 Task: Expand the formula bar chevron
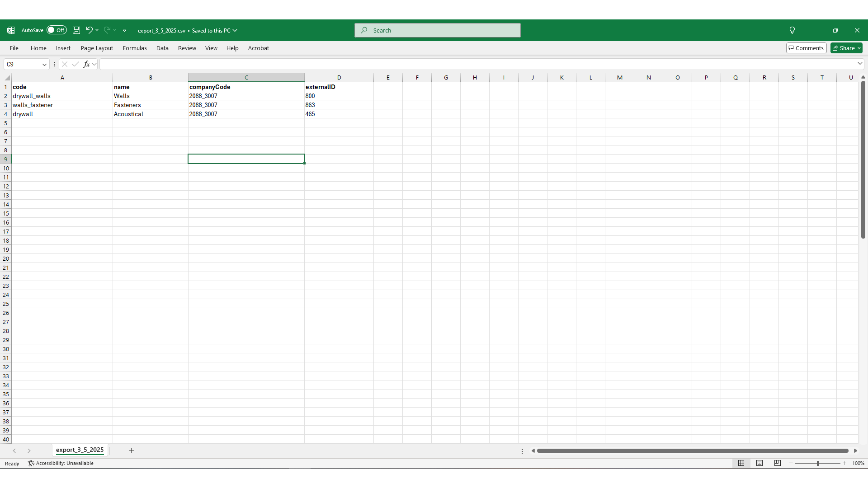pos(860,64)
